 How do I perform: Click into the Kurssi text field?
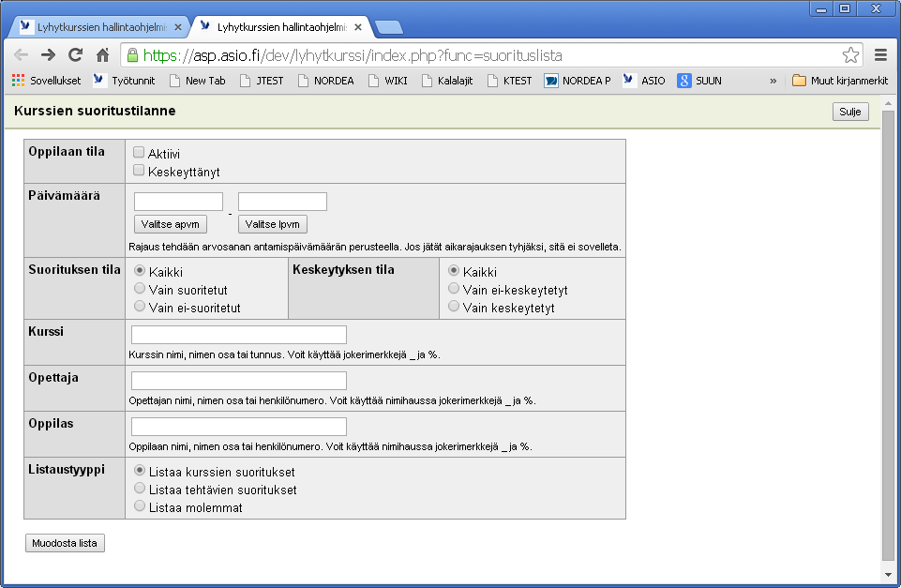(x=238, y=335)
